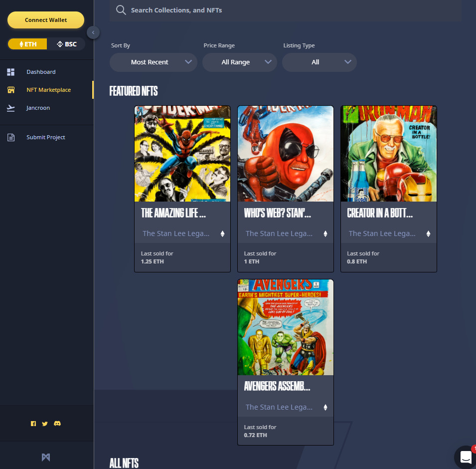Open the chat support widget
The width and height of the screenshot is (476, 469).
click(466, 457)
